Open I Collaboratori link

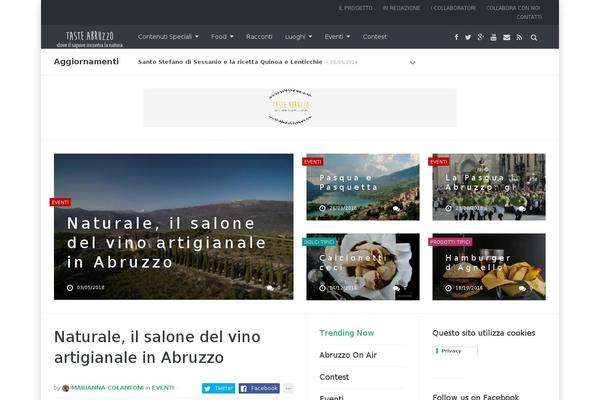coord(453,8)
